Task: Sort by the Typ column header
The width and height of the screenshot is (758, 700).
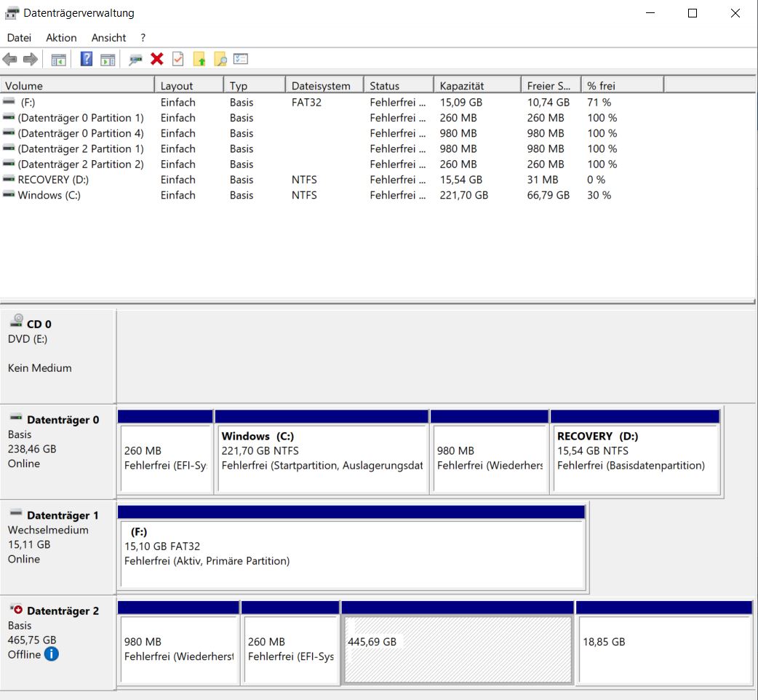Action: [255, 86]
